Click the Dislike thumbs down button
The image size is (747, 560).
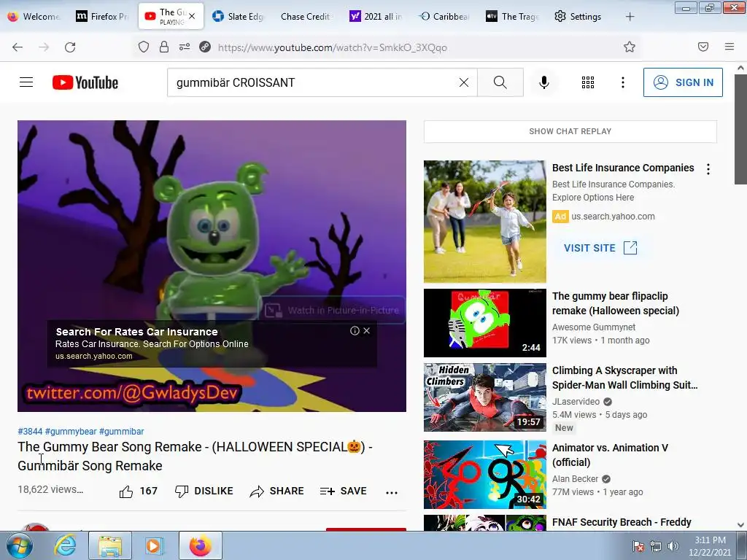coord(204,491)
